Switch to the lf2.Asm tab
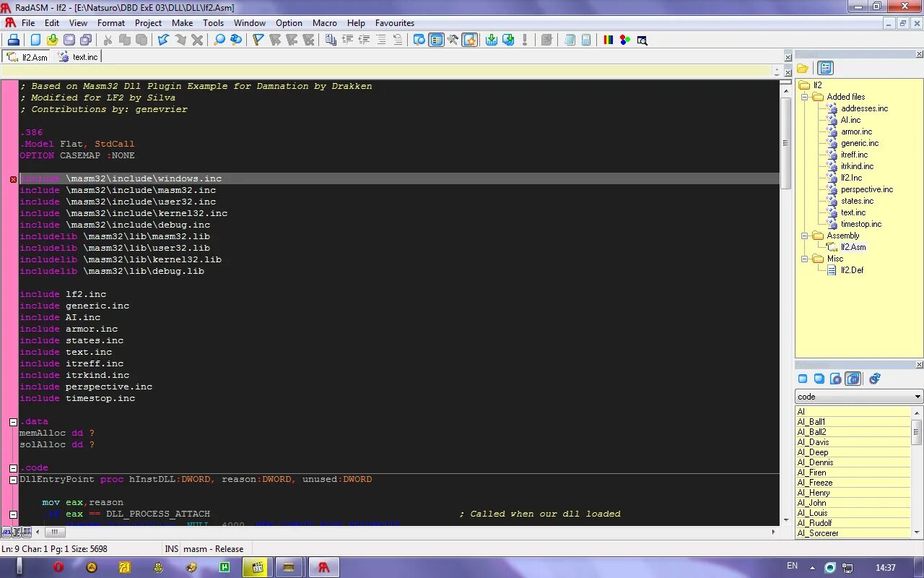924x578 pixels. pyautogui.click(x=27, y=57)
